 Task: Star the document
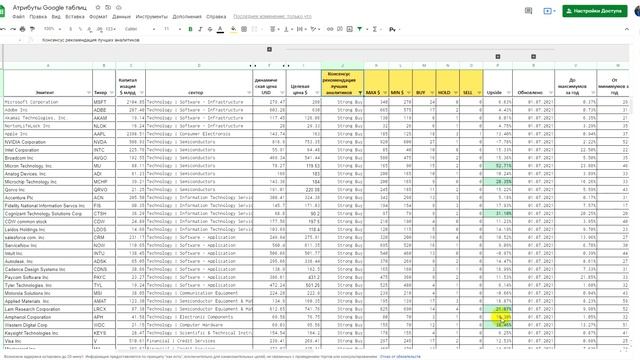tap(98, 7)
